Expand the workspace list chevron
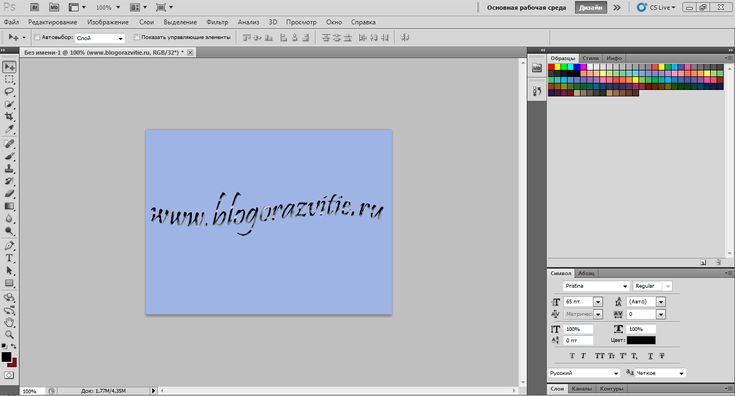The height and width of the screenshot is (396, 735). coord(617,7)
